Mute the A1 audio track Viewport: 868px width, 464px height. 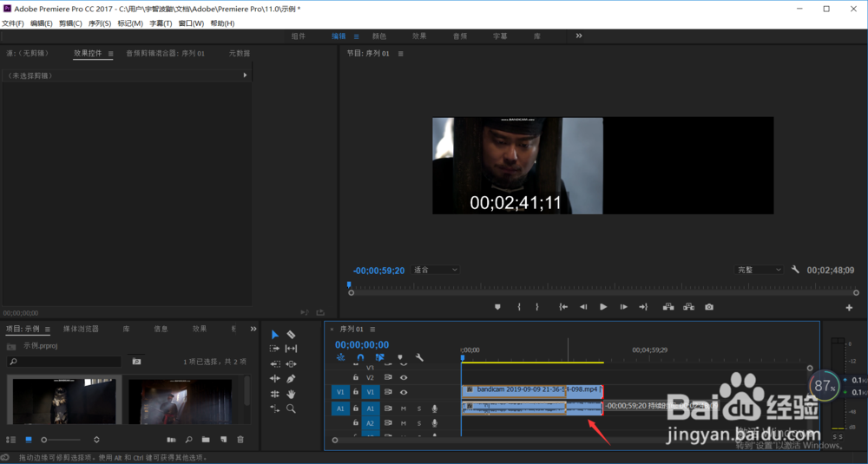click(x=404, y=408)
